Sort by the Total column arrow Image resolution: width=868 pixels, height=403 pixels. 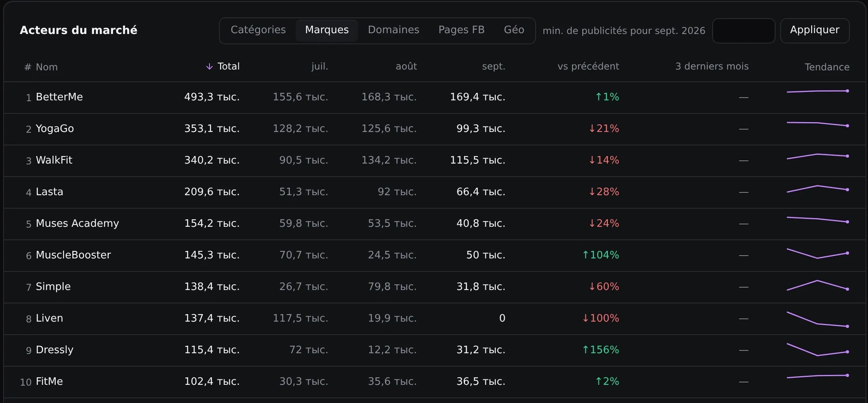tap(209, 66)
